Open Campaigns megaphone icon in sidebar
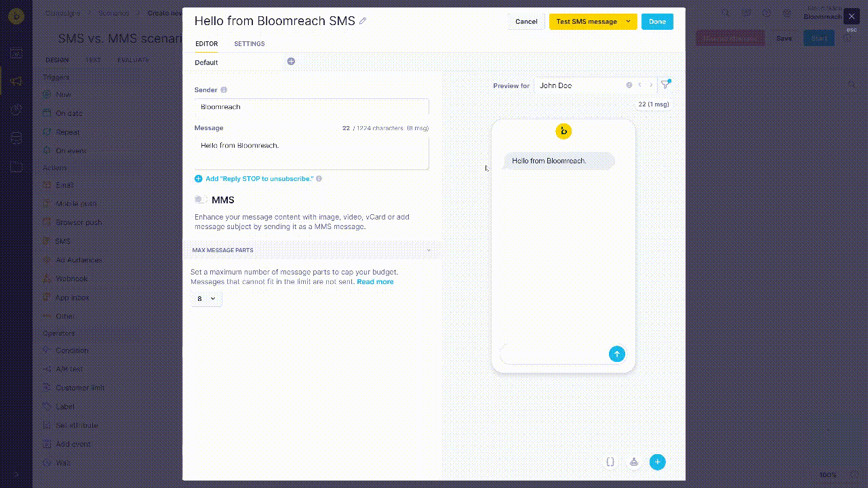Image resolution: width=868 pixels, height=488 pixels. tap(16, 81)
